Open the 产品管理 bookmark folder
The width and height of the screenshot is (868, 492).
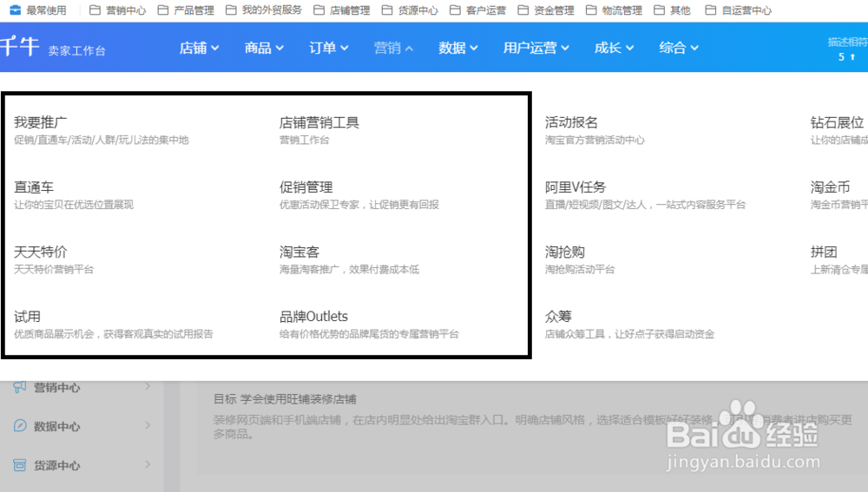(x=186, y=10)
